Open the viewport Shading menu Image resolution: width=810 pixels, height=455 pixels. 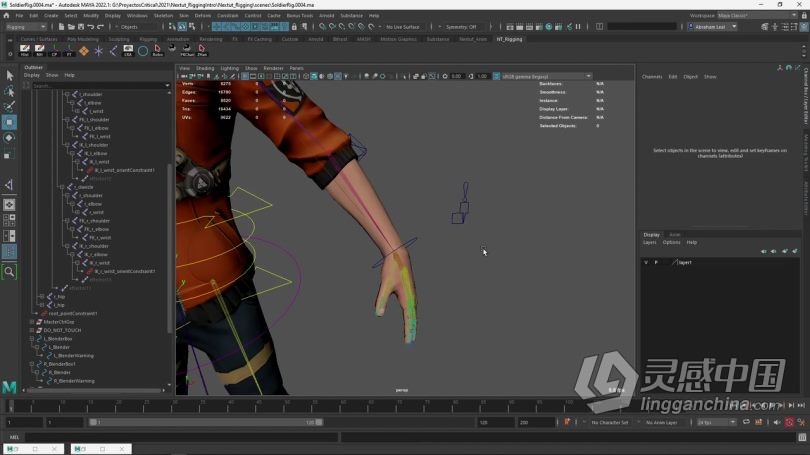coord(205,68)
